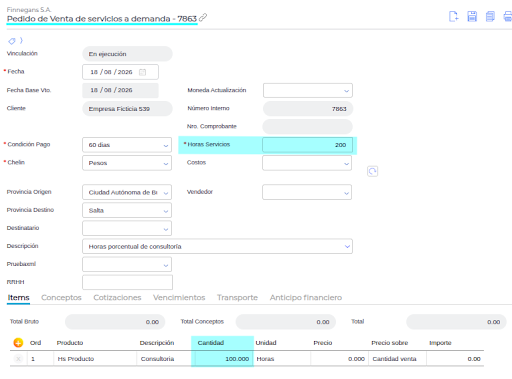The height and width of the screenshot is (379, 512).
Task: Remove row 1 using X icon
Action: click(x=18, y=359)
